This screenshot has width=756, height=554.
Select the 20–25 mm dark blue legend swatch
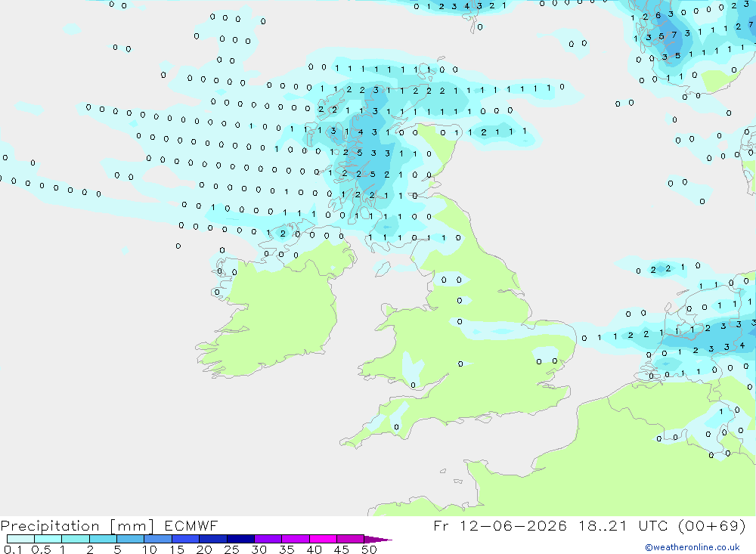pos(213,539)
